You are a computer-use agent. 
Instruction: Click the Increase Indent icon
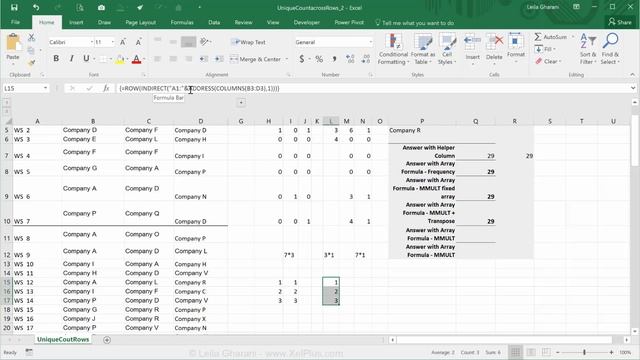point(219,59)
